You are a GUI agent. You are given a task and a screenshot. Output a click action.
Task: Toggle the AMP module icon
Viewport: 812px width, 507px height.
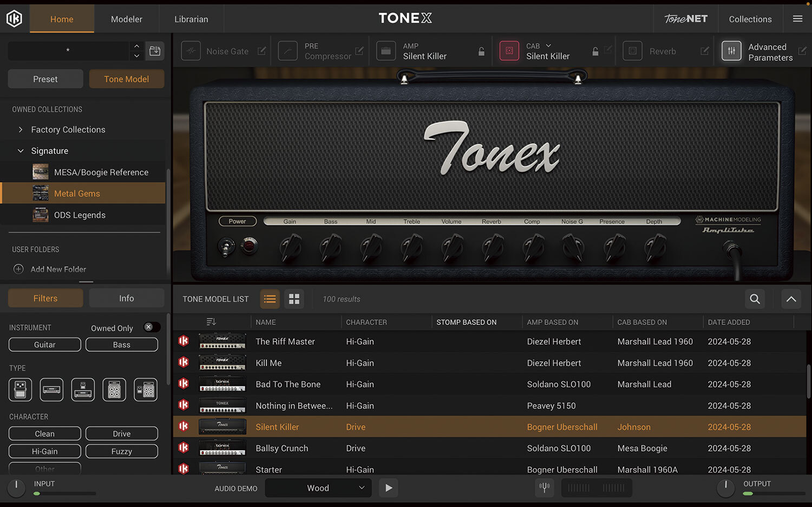pos(386,51)
